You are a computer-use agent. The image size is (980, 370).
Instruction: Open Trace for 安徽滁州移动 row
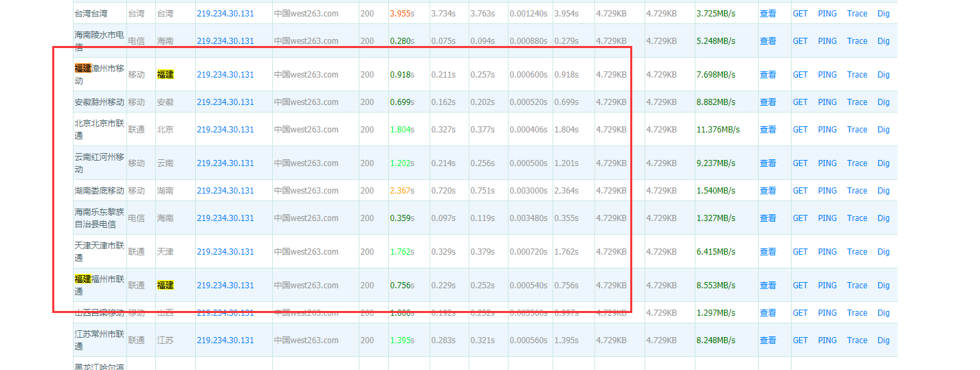[x=857, y=102]
